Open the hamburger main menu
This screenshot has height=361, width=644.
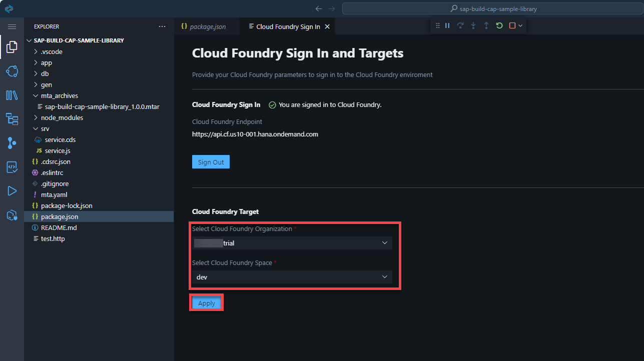point(12,26)
